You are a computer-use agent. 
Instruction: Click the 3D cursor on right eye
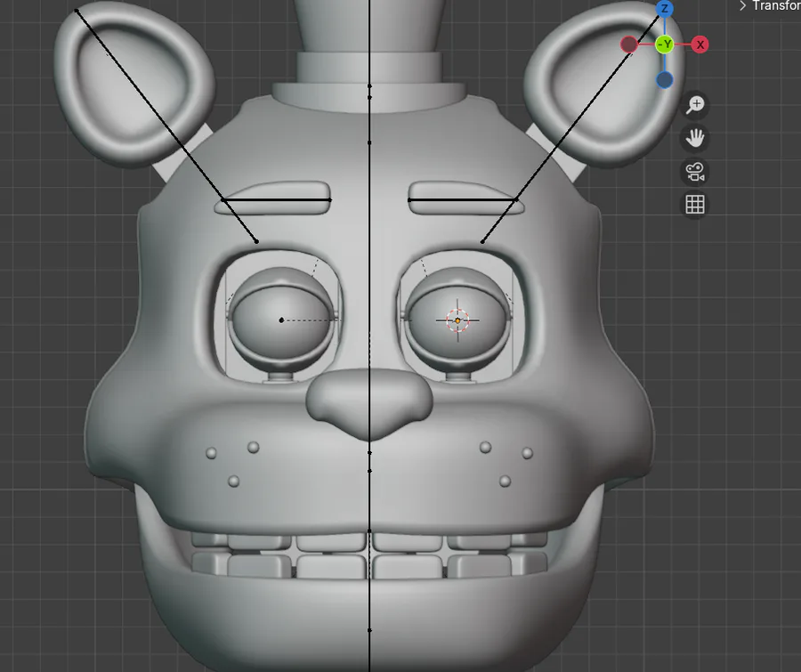[457, 320]
